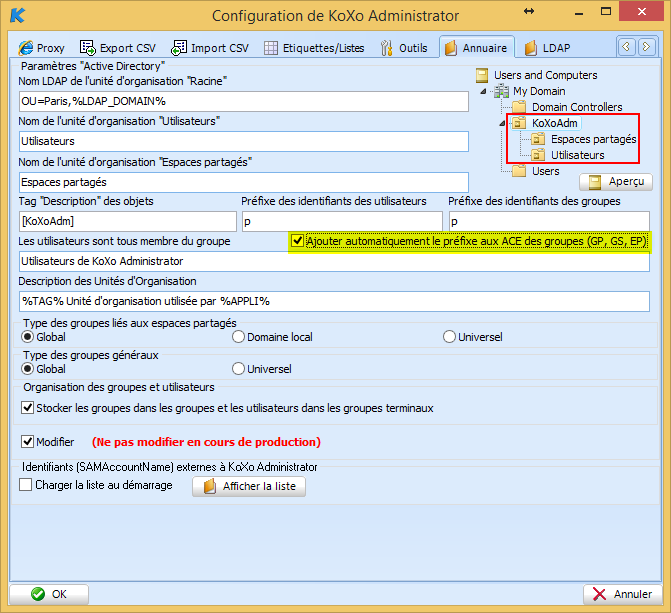This screenshot has width=671, height=613.
Task: Select Global for general group type
Action: 27,369
